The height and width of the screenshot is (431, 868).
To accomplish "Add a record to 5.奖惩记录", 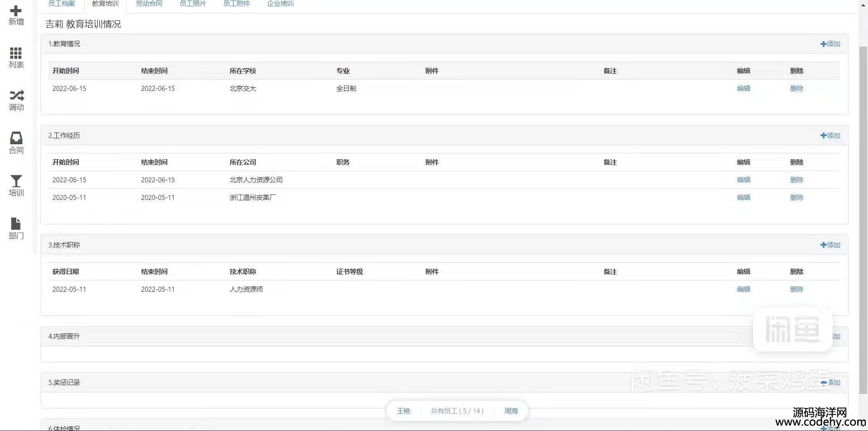I will (x=830, y=383).
